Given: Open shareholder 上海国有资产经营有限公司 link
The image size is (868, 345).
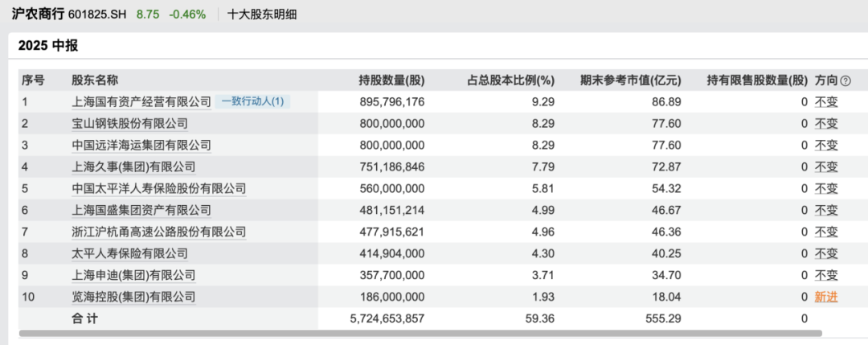Looking at the screenshot, I should 141,102.
